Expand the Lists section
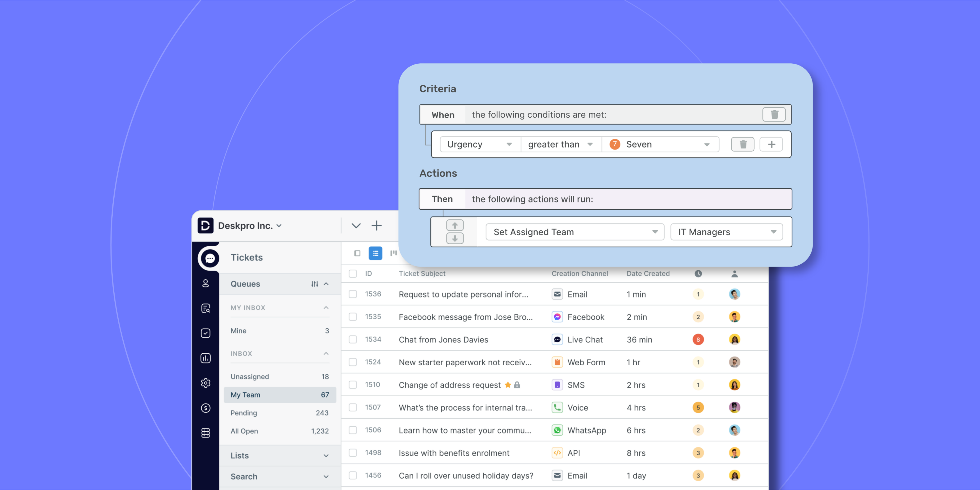 tap(280, 456)
